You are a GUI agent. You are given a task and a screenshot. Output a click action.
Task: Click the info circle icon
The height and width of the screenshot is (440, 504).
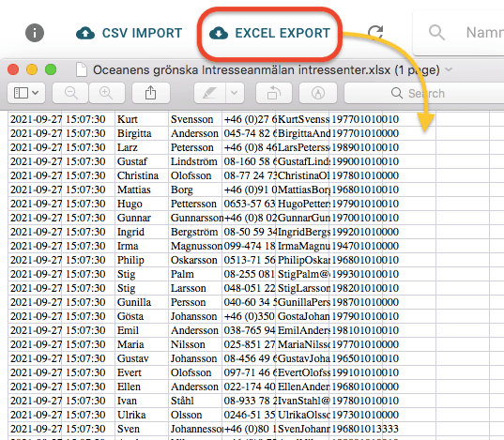click(35, 33)
